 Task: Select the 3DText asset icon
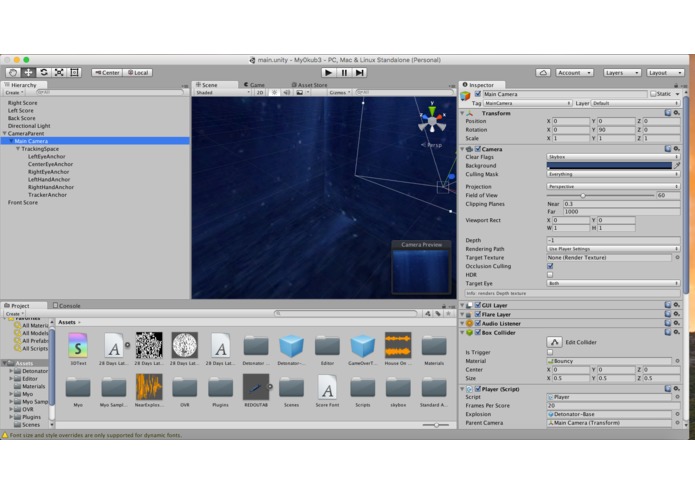[78, 345]
